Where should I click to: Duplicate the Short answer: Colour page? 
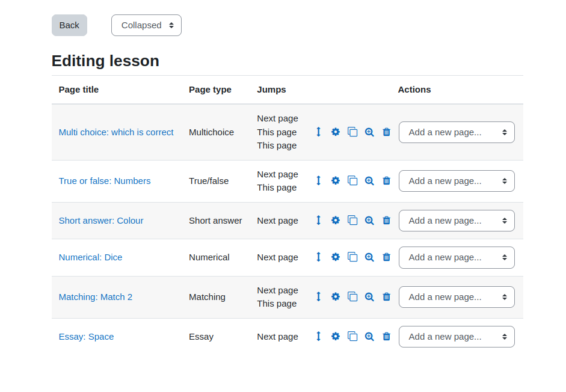pyautogui.click(x=352, y=220)
